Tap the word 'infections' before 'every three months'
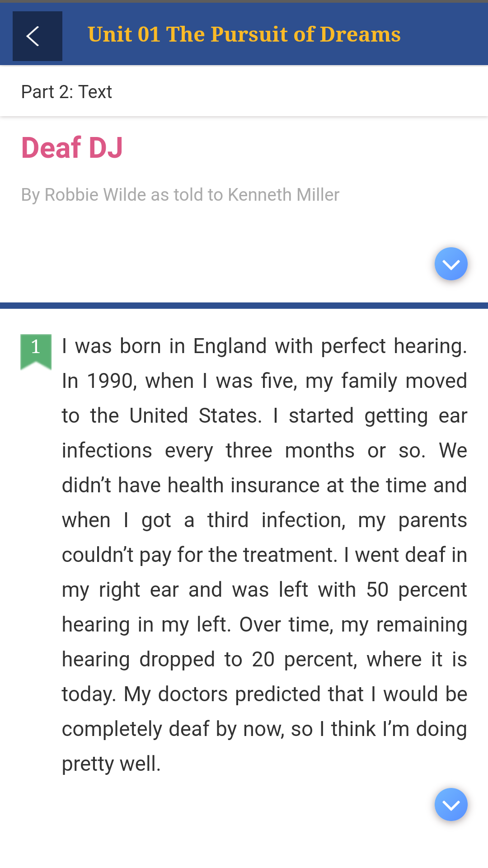This screenshot has height=868, width=488. click(x=107, y=451)
